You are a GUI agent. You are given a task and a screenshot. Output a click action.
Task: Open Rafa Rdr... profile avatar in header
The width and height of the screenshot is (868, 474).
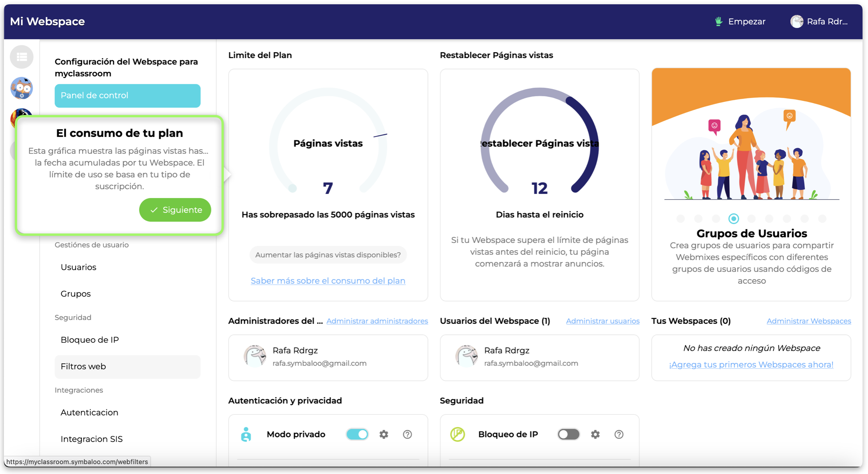point(797,21)
